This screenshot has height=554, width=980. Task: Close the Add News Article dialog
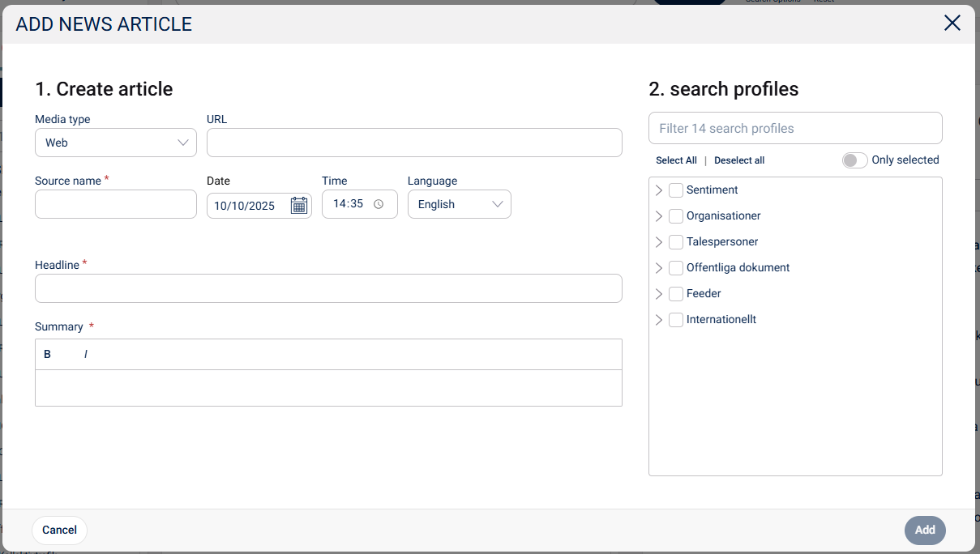point(952,23)
